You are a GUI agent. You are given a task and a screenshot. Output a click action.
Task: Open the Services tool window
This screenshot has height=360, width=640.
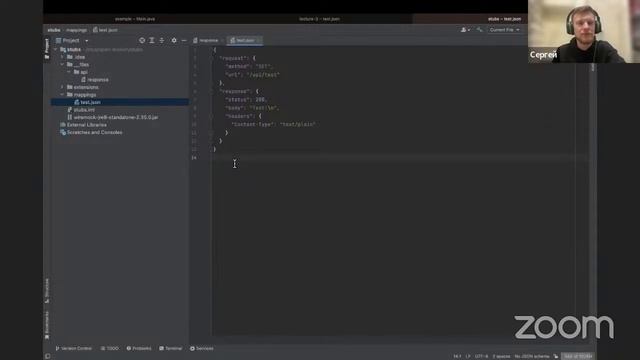pos(202,348)
